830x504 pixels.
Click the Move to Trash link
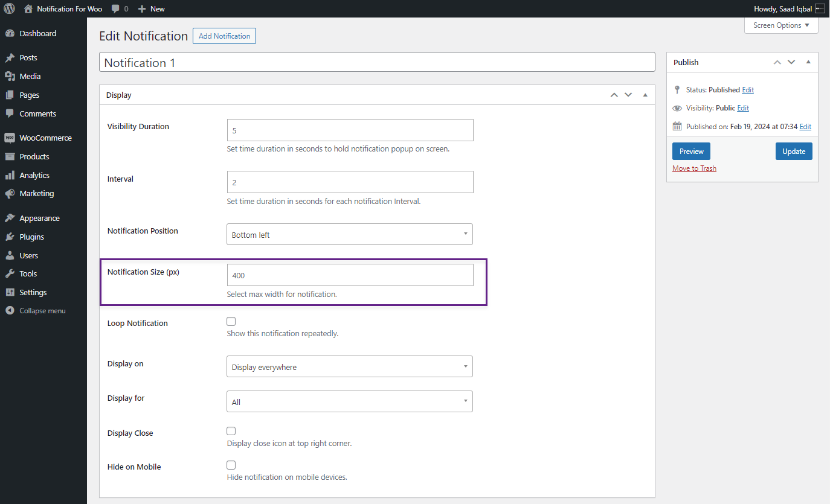695,168
